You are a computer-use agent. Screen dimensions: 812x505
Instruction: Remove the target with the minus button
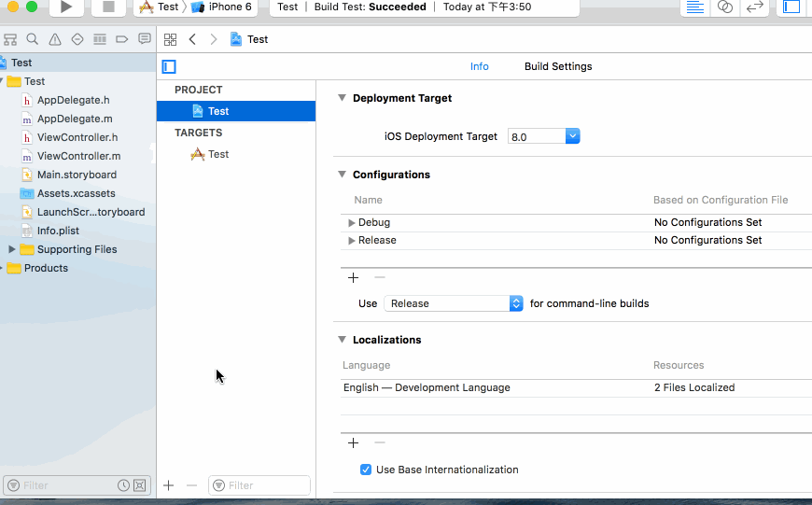click(x=191, y=485)
